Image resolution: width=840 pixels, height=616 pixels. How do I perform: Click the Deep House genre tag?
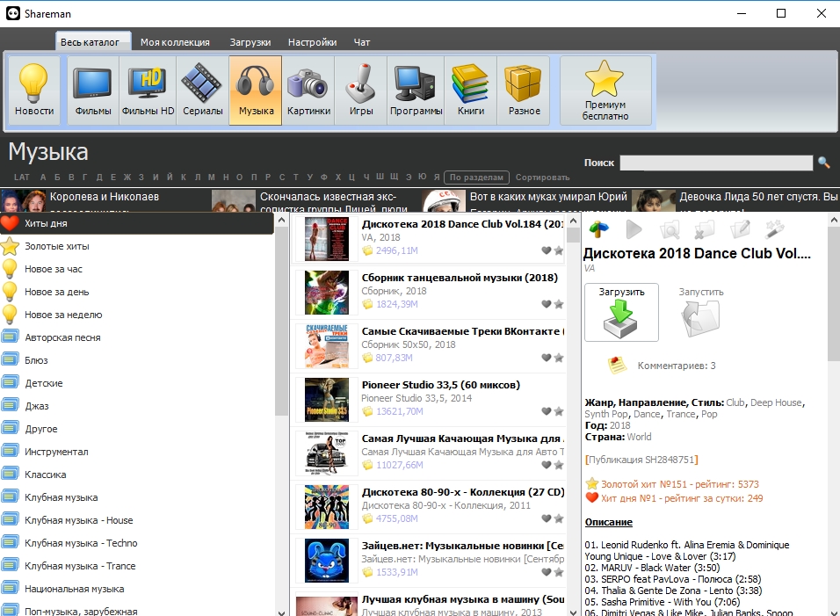coord(776,402)
